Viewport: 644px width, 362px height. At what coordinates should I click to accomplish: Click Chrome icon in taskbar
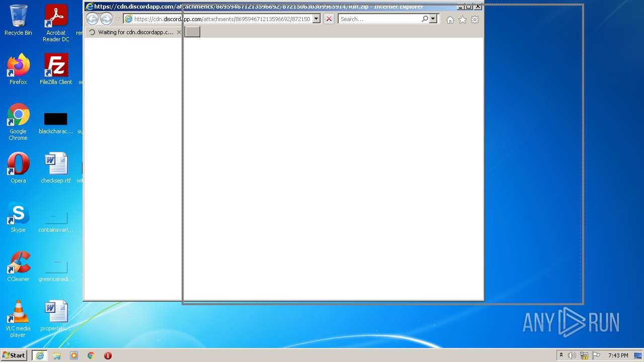click(91, 355)
